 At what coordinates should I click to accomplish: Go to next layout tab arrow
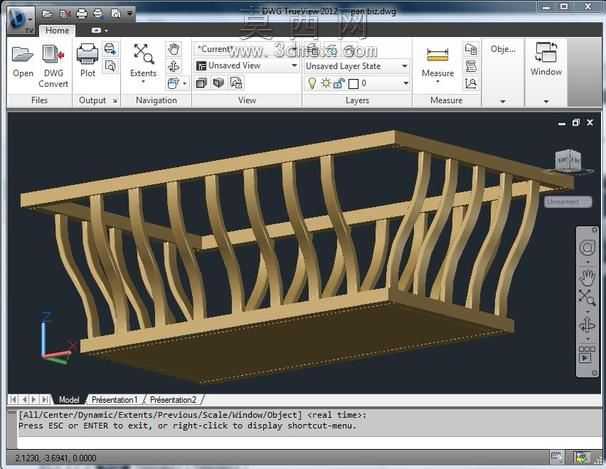coord(34,399)
